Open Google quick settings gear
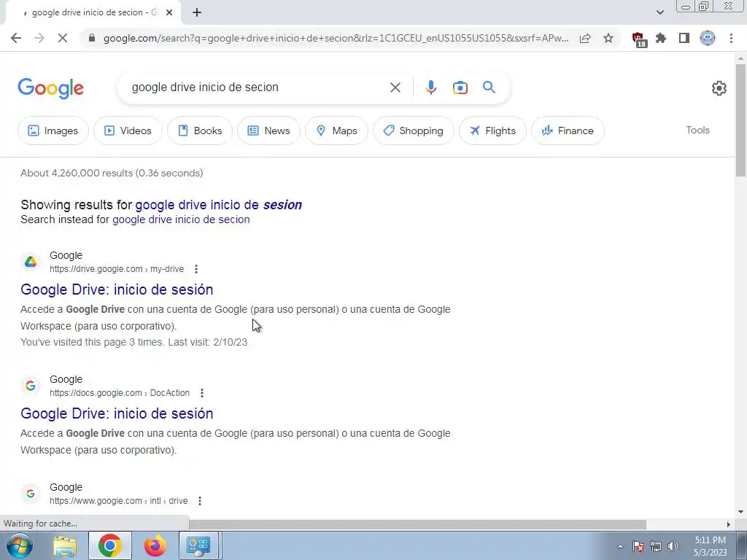Screen dimensions: 747x560 (x=719, y=88)
